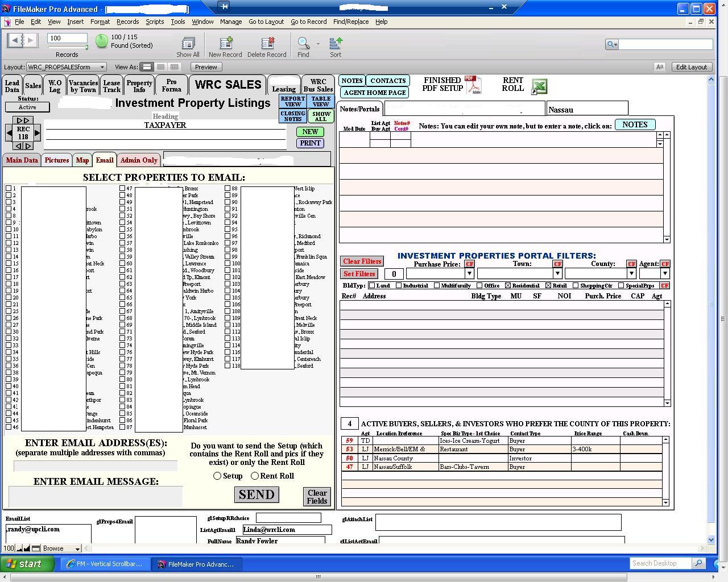Screen dimensions: 728x582
Task: Click the Show All records toolbar icon
Action: pyautogui.click(x=188, y=44)
